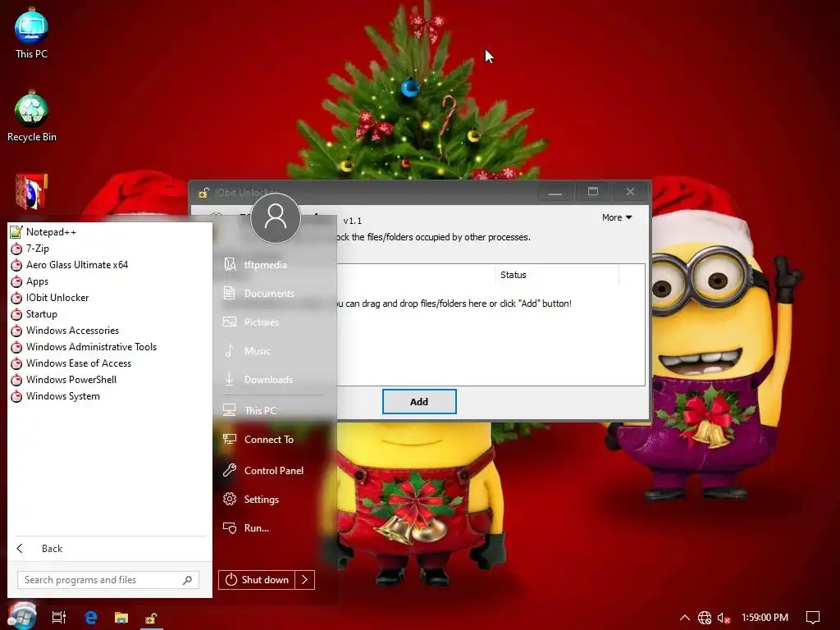Click the Shut down button
Screen dimensions: 840x630
point(257,580)
